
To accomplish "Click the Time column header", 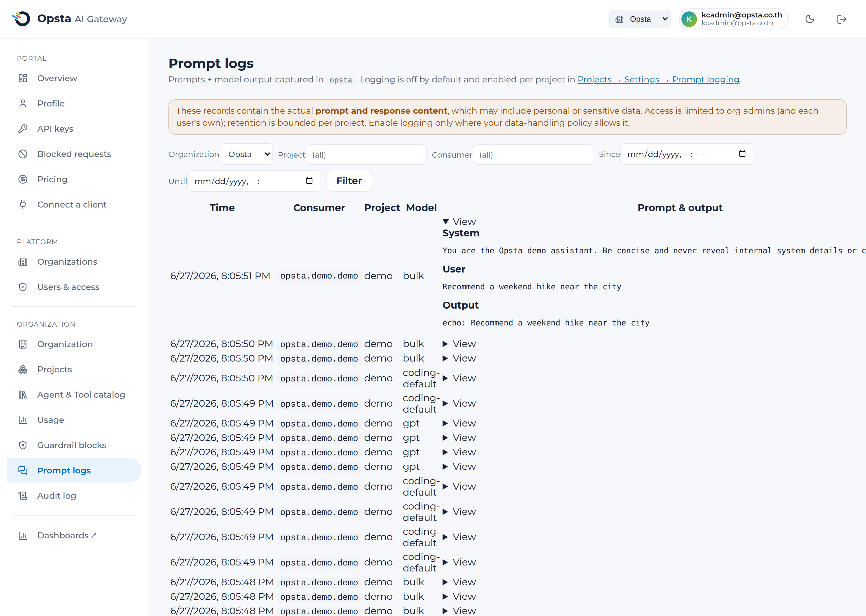I will tap(222, 208).
